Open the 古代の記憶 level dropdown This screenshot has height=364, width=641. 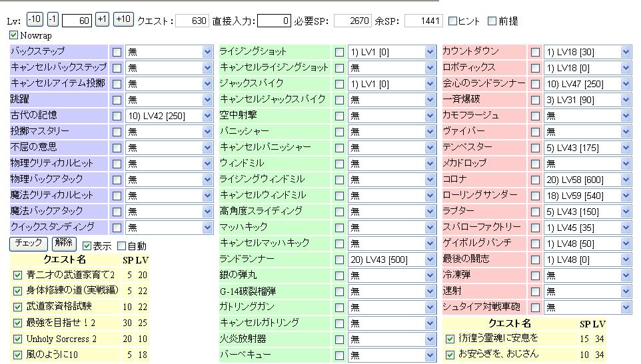169,115
